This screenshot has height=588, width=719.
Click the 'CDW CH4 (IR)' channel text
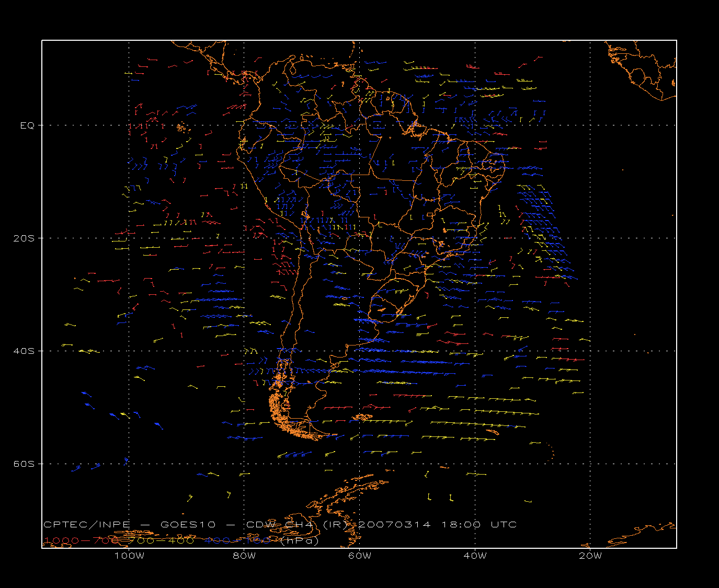(x=297, y=525)
